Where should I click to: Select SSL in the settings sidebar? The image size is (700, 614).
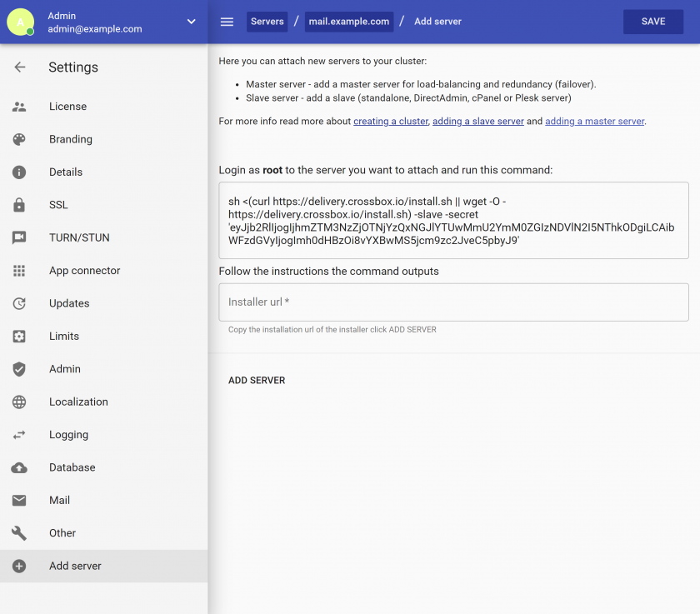103,205
